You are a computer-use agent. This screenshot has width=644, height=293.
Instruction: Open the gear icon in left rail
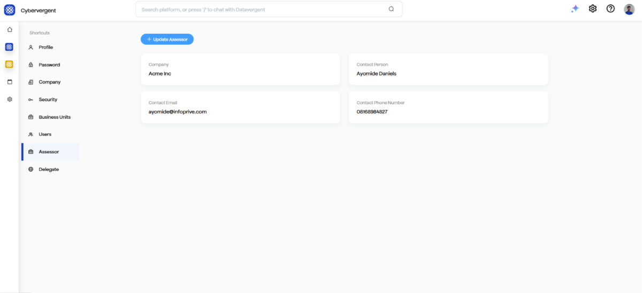tap(10, 99)
